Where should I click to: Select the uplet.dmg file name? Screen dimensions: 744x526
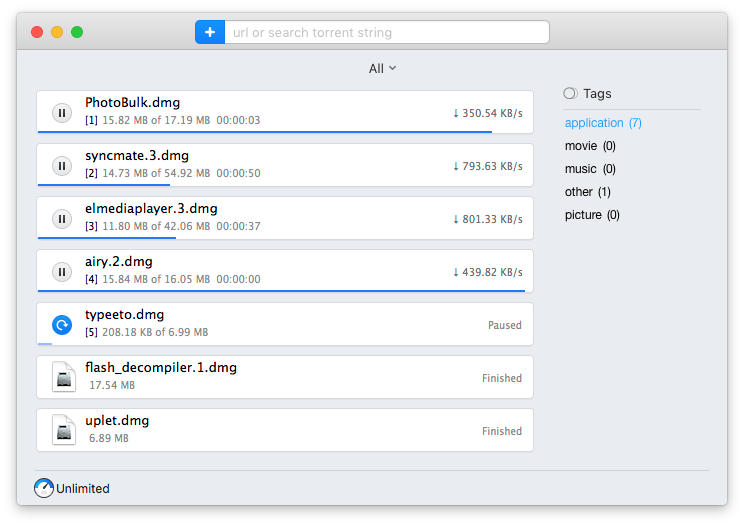117,421
